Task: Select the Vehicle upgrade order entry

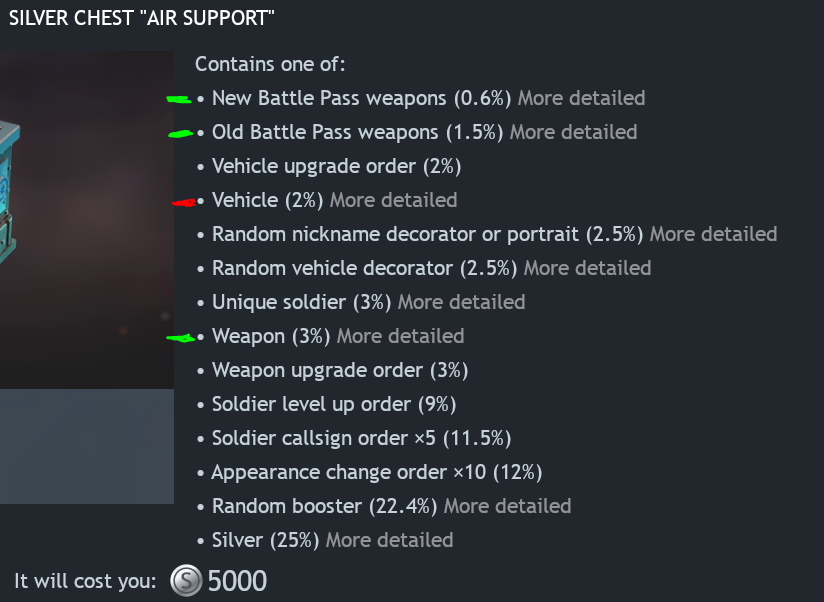Action: click(336, 166)
